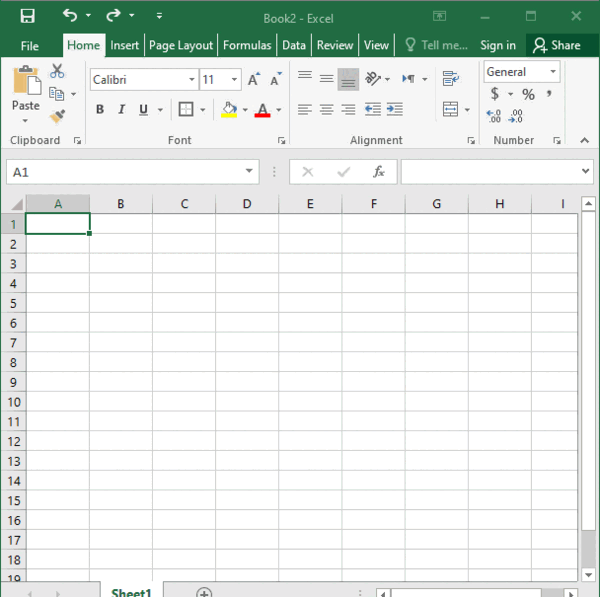Switch to the Data tab
Image resolution: width=600 pixels, height=597 pixels.
coord(294,45)
